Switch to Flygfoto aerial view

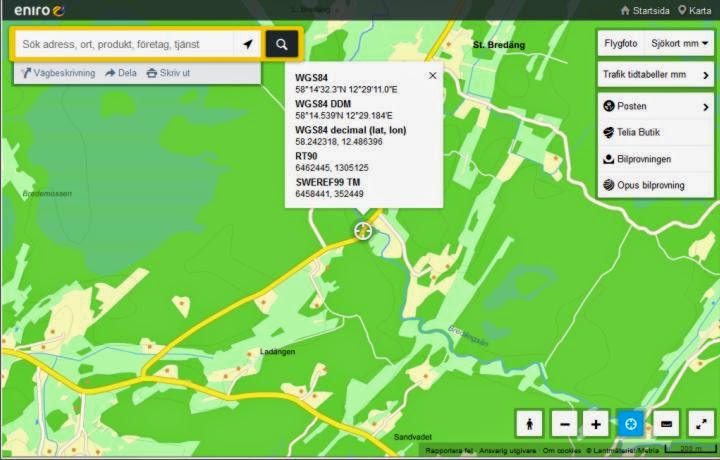point(621,44)
